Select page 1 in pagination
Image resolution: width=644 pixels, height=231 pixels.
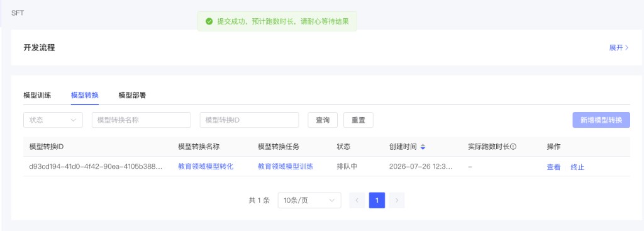pyautogui.click(x=377, y=200)
